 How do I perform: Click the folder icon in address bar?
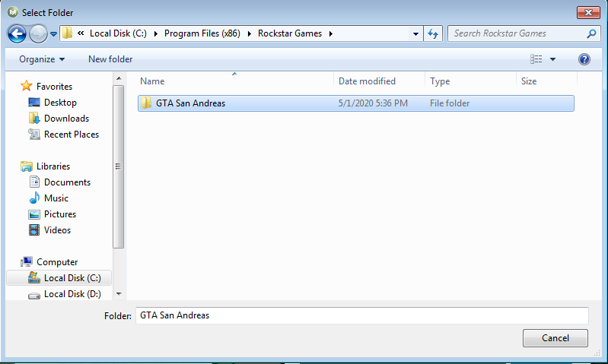point(68,33)
